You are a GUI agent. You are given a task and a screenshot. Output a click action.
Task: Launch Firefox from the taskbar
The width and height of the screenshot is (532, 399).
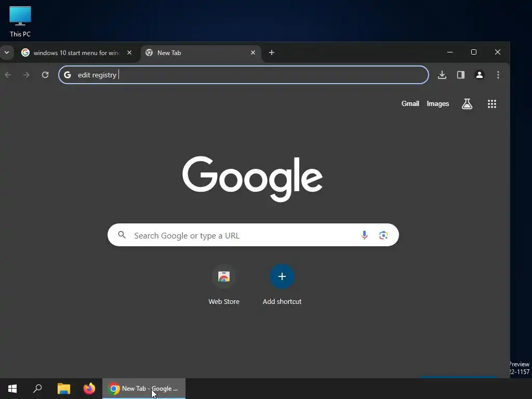click(x=89, y=389)
